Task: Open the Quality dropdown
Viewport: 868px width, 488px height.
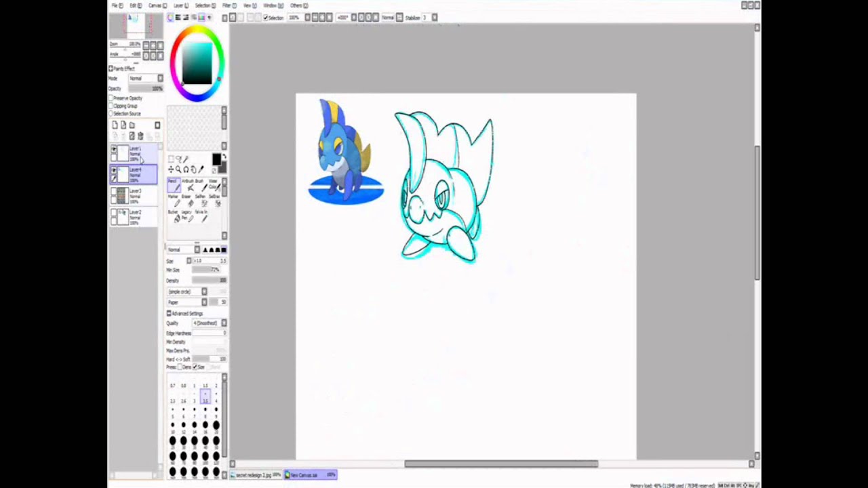Action: point(210,323)
